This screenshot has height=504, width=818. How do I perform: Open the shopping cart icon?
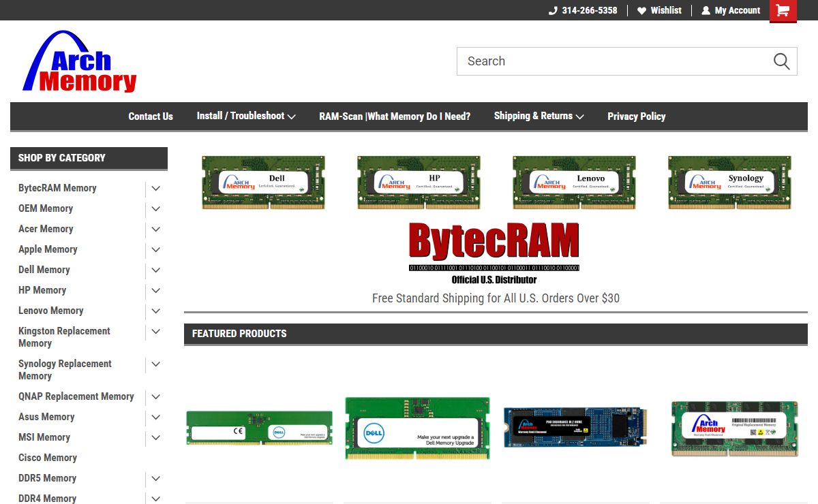coord(783,10)
